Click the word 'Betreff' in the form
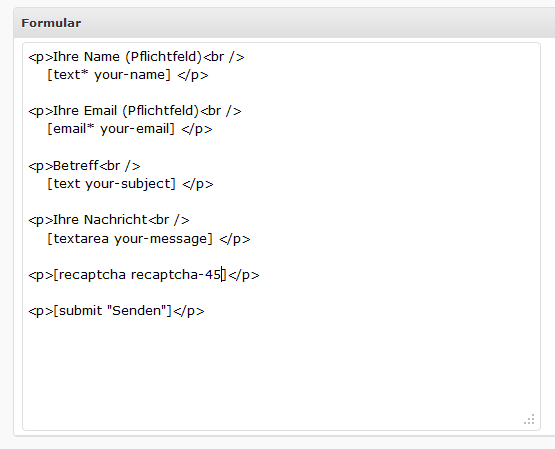 pyautogui.click(x=76, y=166)
